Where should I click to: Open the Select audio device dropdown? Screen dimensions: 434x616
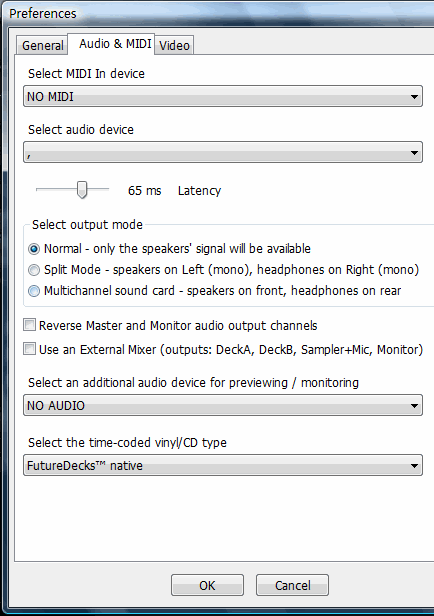tap(223, 152)
